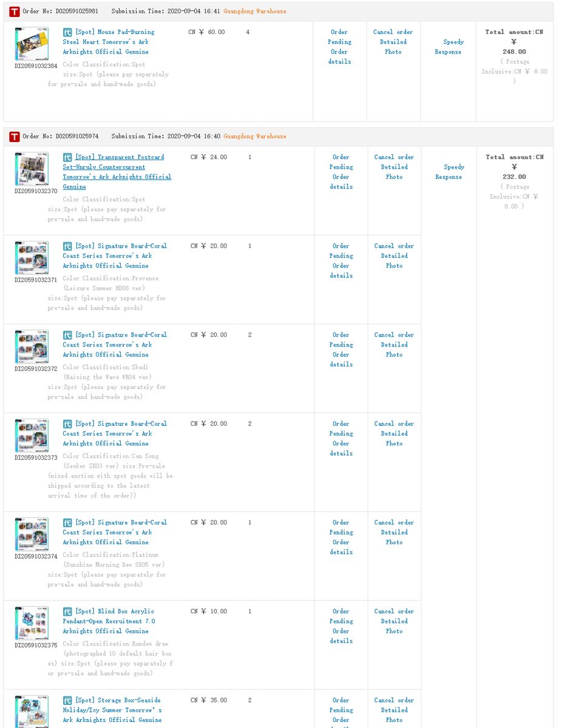Open Transparent Postcard Set-Unruly Countercurrent link
Screen dimensions: 563x728
pyautogui.click(x=117, y=172)
